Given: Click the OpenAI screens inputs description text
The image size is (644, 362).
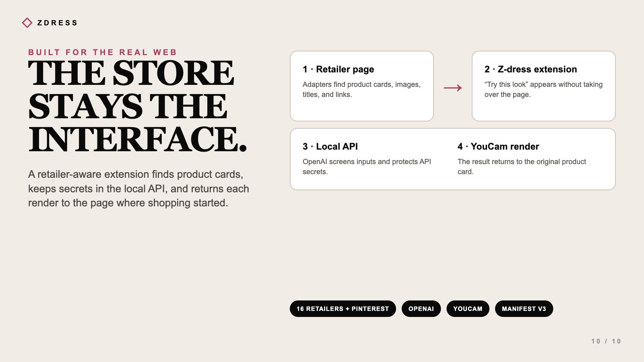Looking at the screenshot, I should (x=367, y=167).
